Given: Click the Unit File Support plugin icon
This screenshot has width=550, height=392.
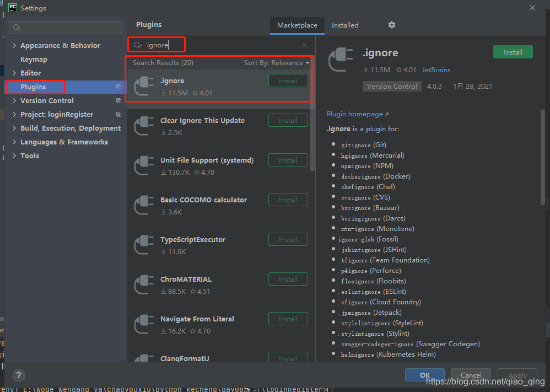Looking at the screenshot, I should click(x=144, y=165).
